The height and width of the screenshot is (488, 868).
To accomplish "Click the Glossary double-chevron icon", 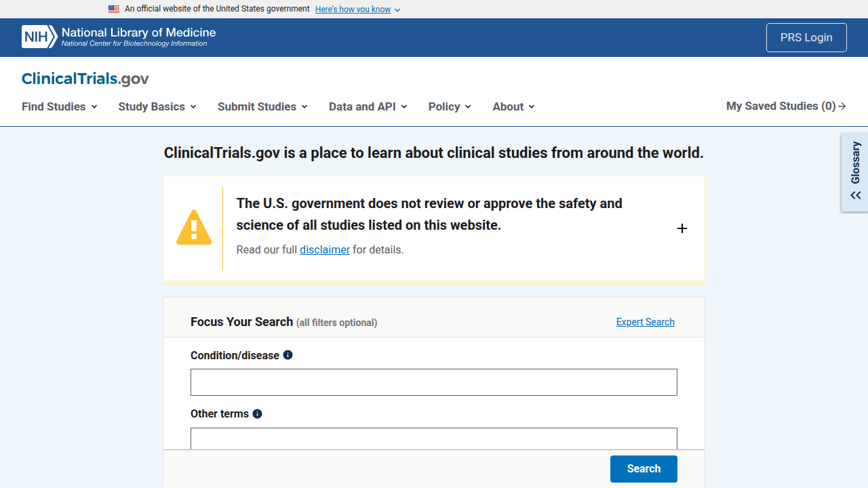I will 856,195.
